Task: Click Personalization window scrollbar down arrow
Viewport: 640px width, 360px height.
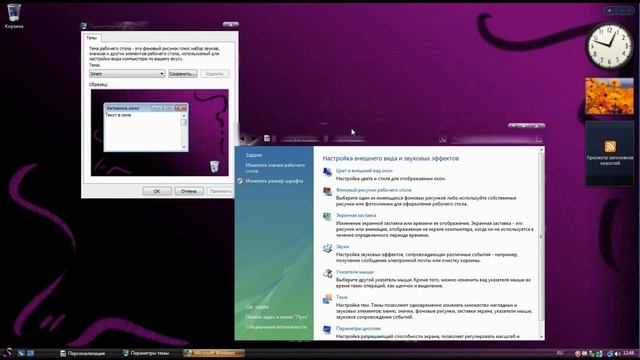Action: point(542,337)
